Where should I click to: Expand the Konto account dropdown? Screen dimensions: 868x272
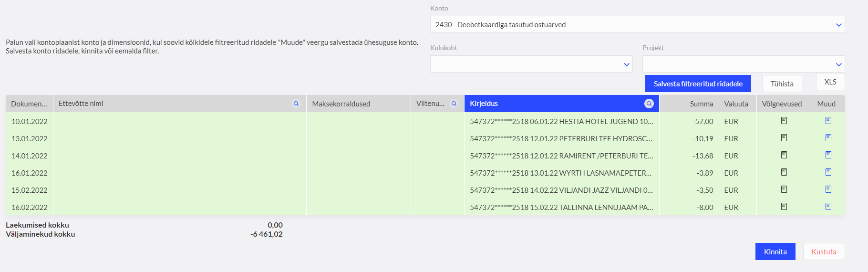click(x=637, y=24)
